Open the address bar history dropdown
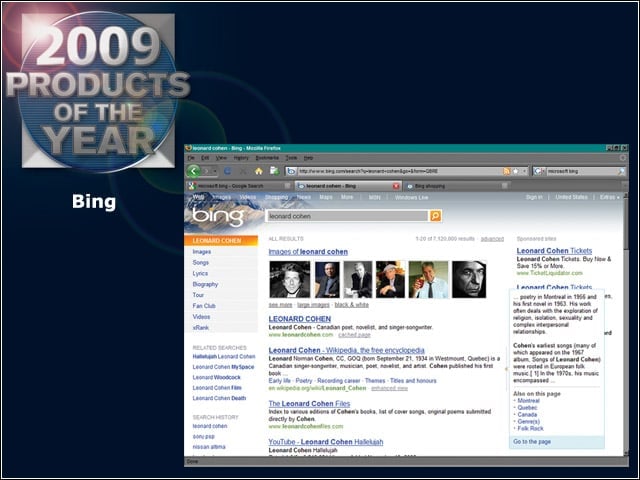640x480 pixels. [x=524, y=171]
